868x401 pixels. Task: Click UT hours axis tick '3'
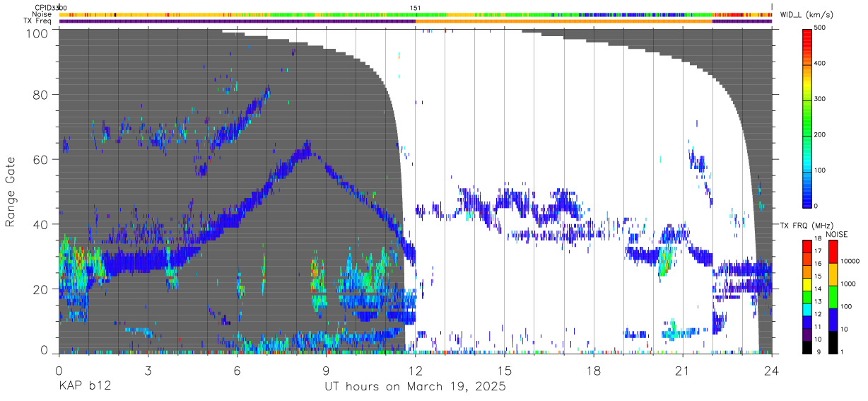[x=148, y=370]
